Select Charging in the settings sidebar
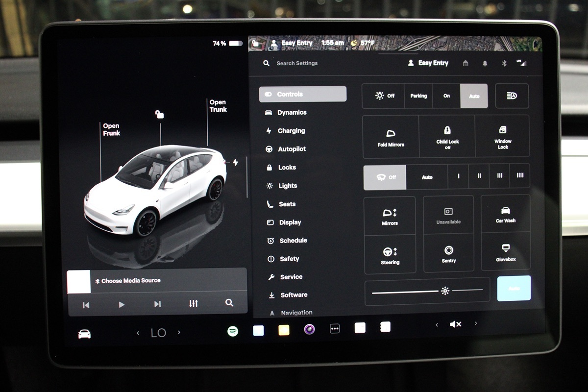 coord(291,131)
